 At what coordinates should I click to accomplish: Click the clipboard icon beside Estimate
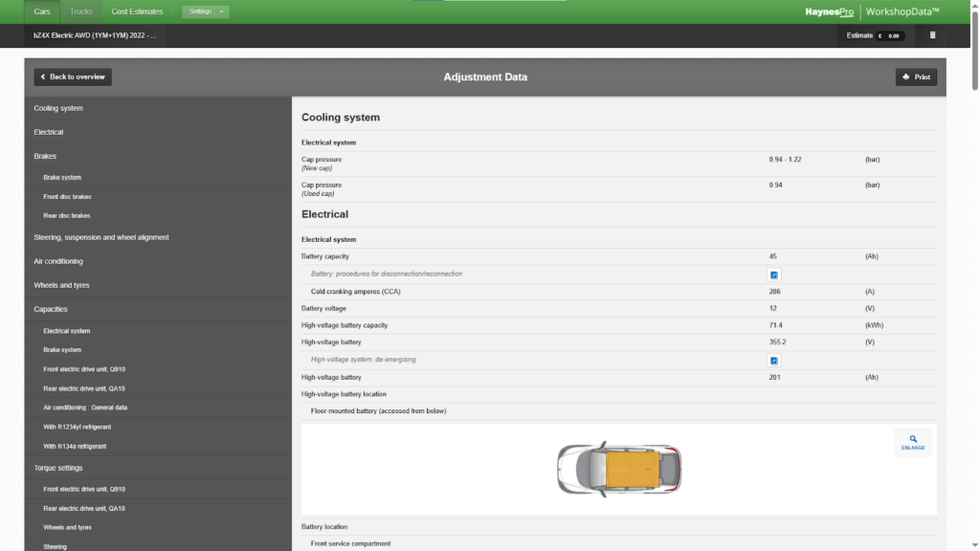point(933,35)
